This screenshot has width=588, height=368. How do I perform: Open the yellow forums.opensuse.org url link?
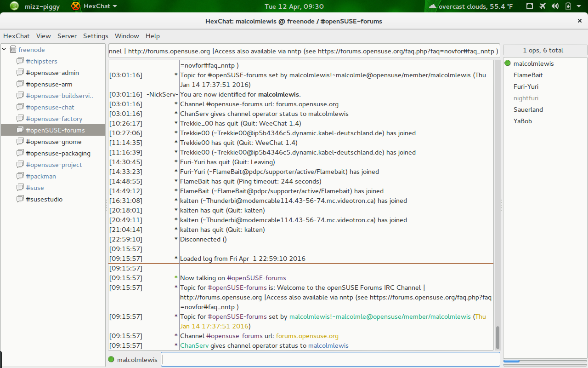pyautogui.click(x=307, y=336)
